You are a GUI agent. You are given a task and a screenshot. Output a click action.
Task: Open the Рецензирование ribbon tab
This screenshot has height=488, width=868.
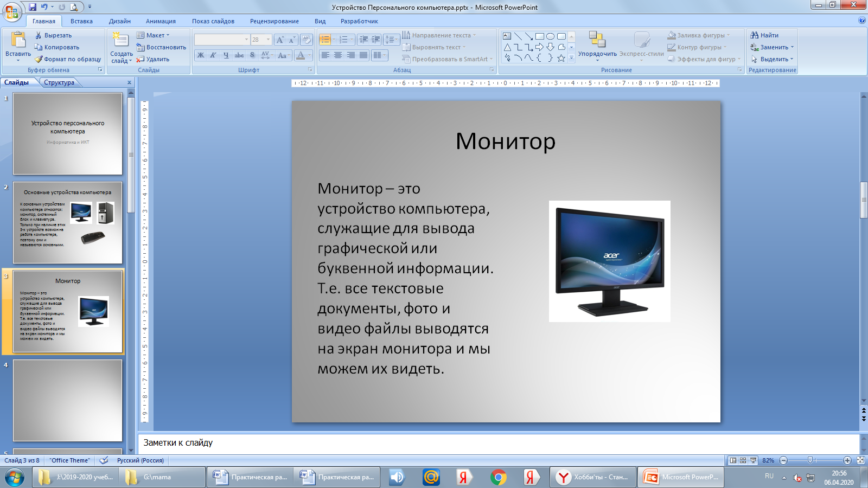tap(275, 21)
